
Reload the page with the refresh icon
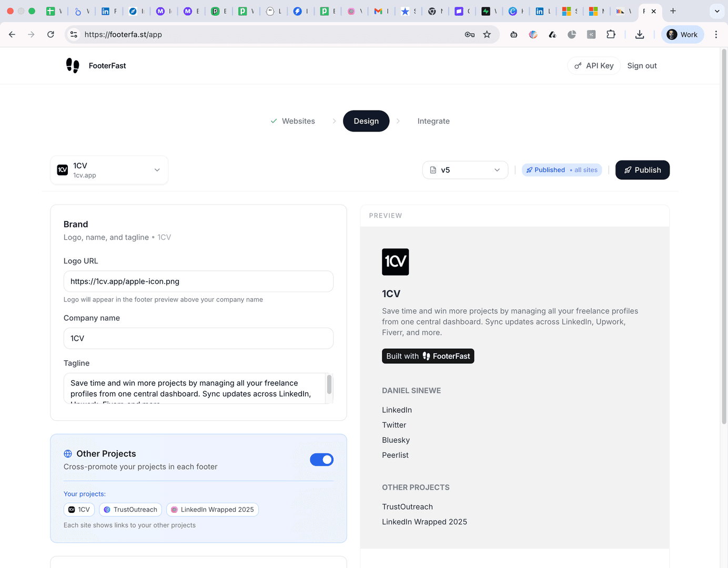pyautogui.click(x=50, y=35)
